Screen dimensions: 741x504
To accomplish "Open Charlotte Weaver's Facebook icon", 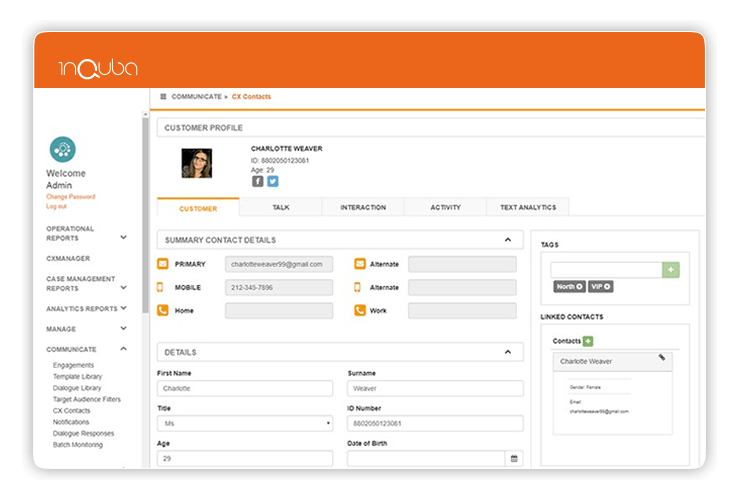I will pos(257,181).
